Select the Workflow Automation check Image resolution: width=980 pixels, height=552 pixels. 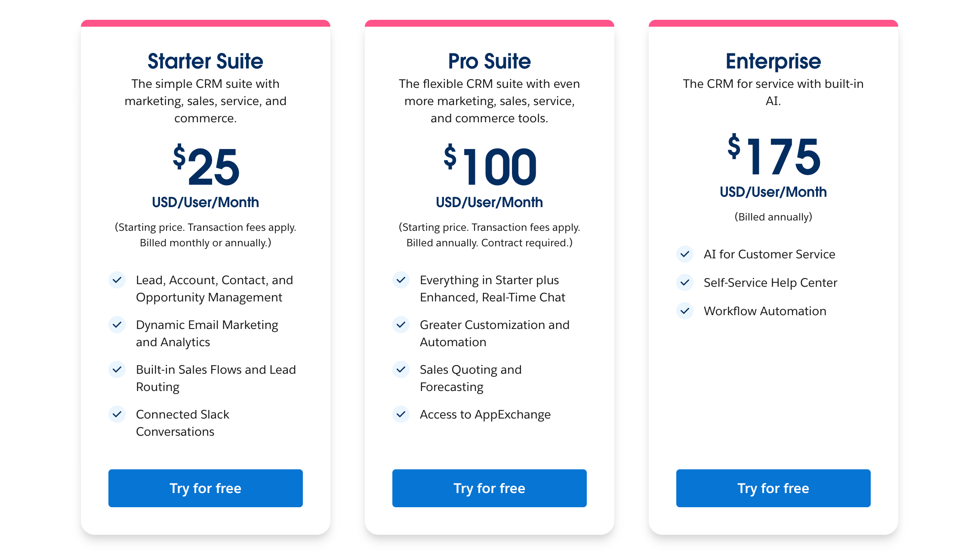[684, 311]
